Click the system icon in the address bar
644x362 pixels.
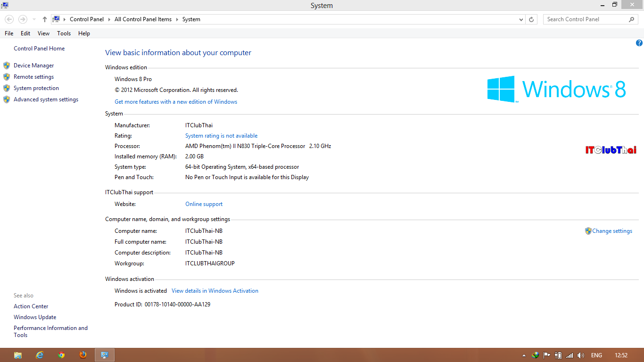[x=57, y=19]
